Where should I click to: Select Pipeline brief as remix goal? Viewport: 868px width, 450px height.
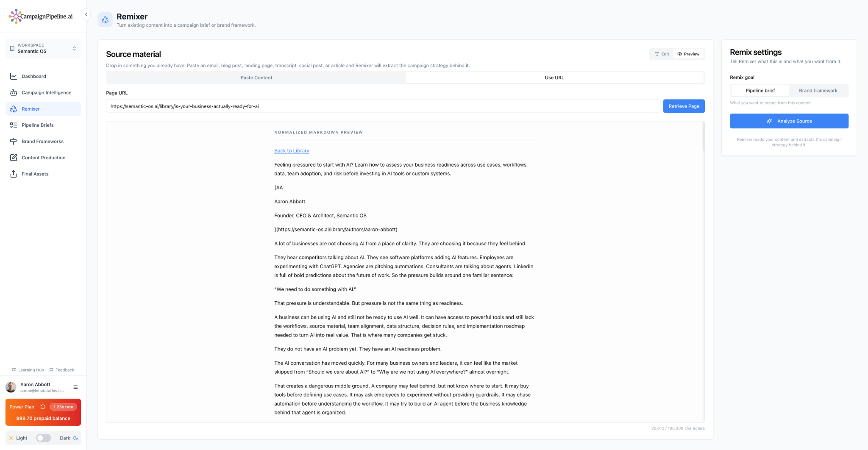[x=760, y=91]
